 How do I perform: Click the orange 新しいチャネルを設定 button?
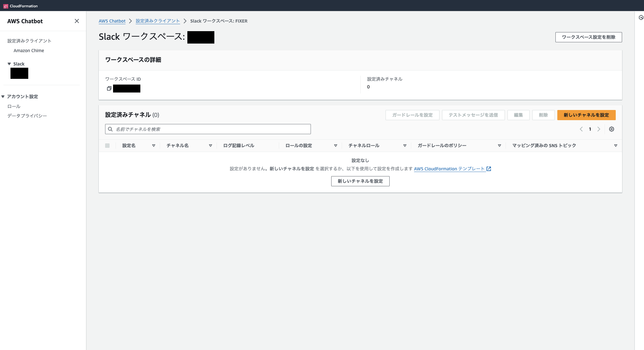586,115
